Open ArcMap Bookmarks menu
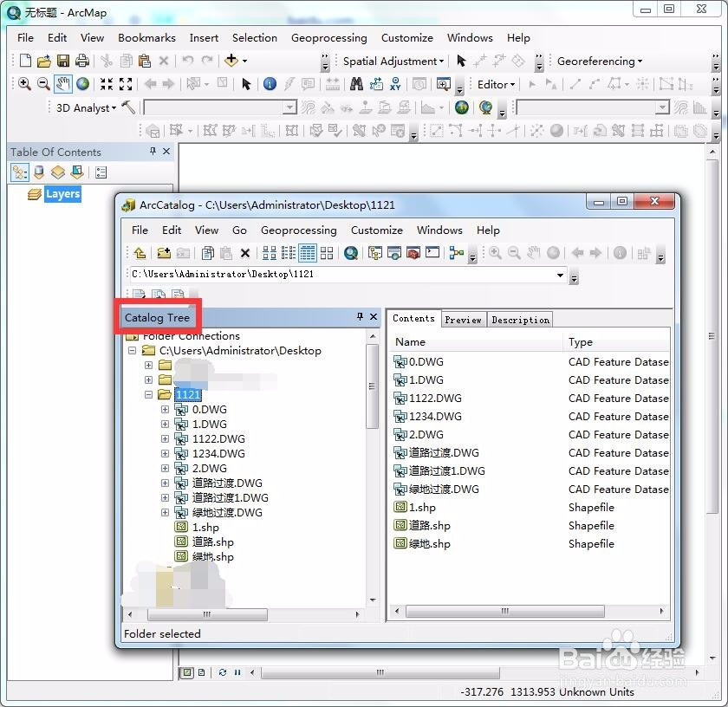Screen dimensions: 728x707 tap(146, 38)
